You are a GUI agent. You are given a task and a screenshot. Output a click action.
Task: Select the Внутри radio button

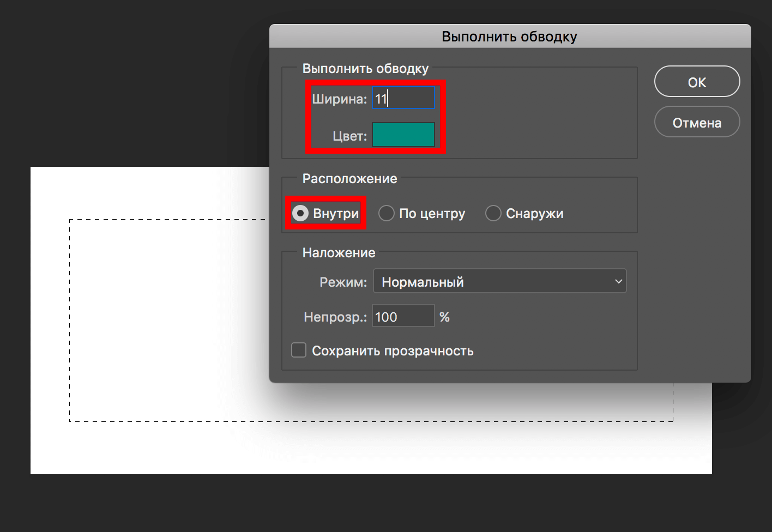[x=300, y=213]
